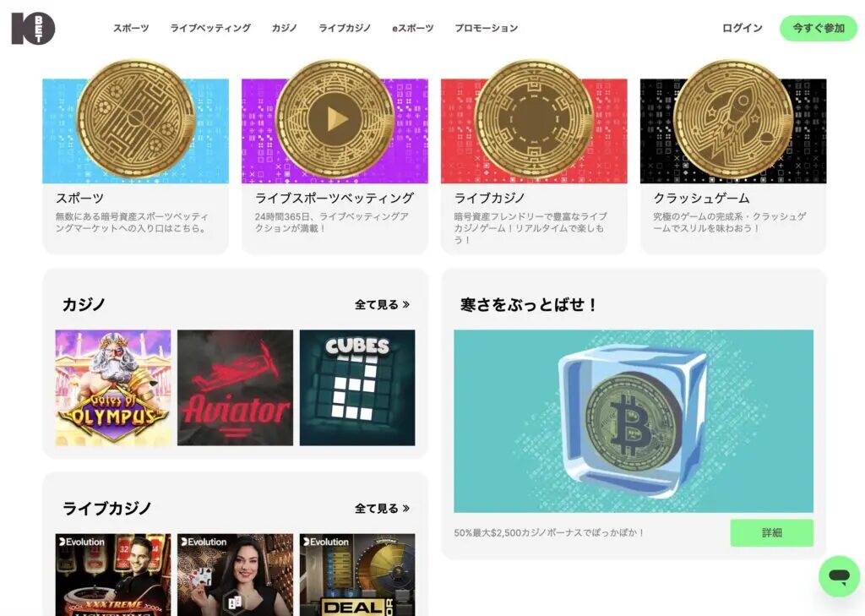Open the Evolution XXXtreme Lightning Roulette tile
This screenshot has height=616, width=865.
[113, 575]
